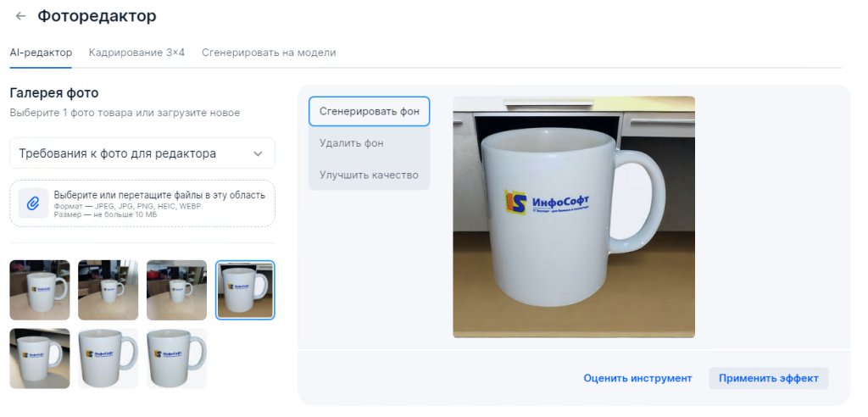
Task: Select first gallery thumbnail, mug on round table
Action: (40, 290)
